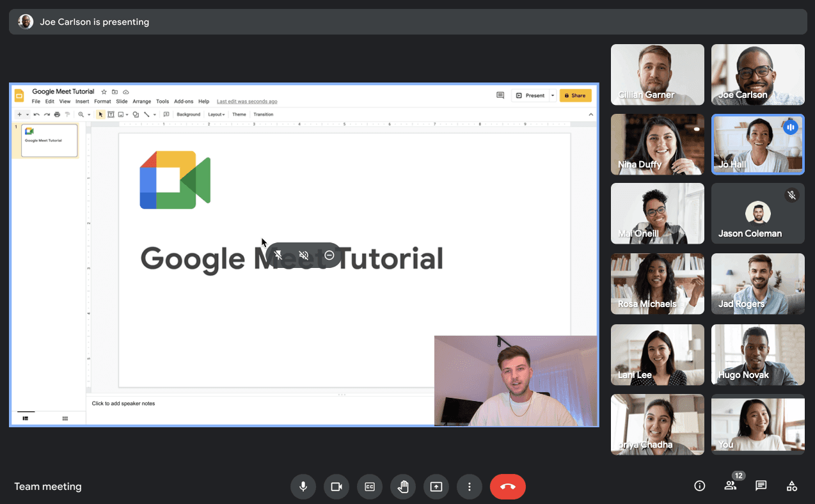Show the participants list people icon
815x504 pixels.
coord(730,486)
